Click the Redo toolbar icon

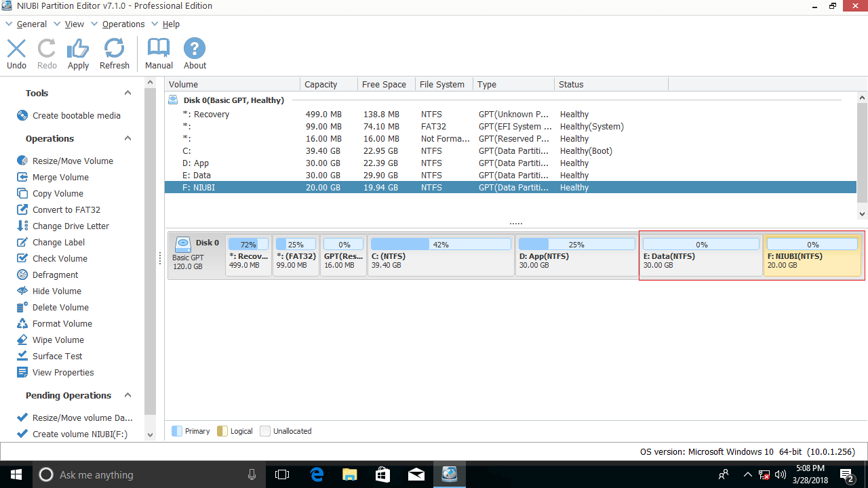point(47,49)
